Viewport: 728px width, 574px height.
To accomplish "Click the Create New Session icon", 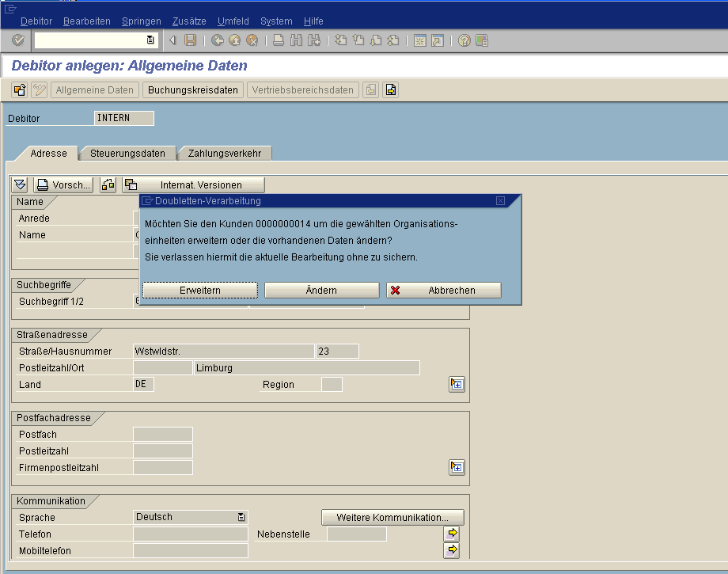I will click(419, 40).
